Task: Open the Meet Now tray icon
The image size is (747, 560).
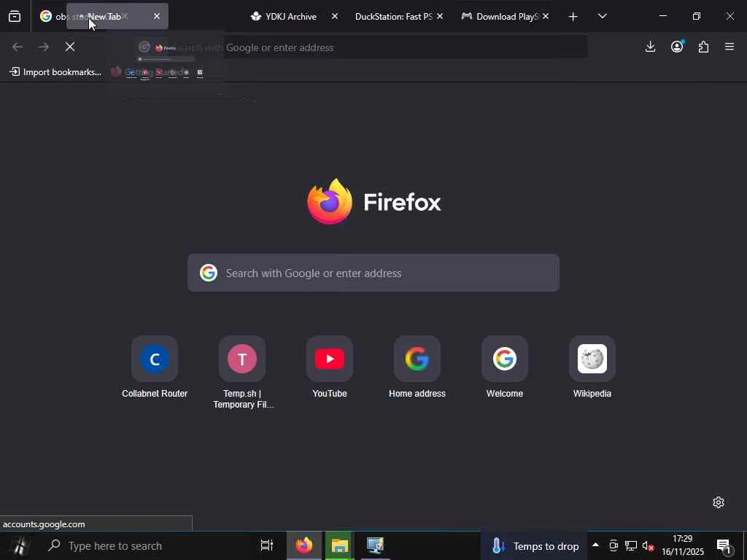Action: pyautogui.click(x=614, y=545)
